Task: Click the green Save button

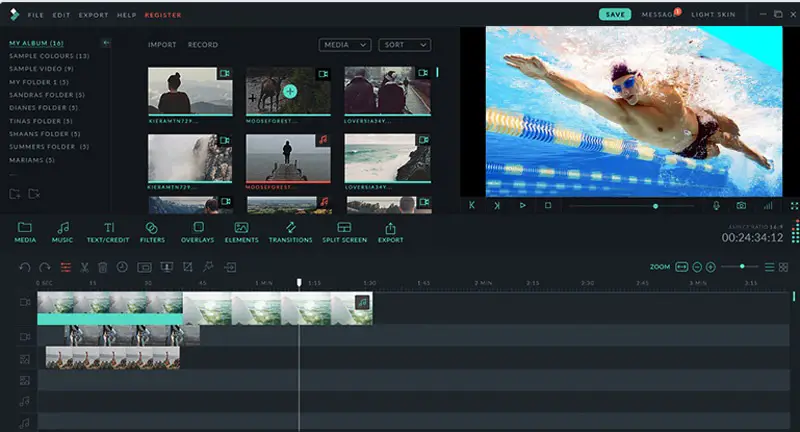Action: 614,15
